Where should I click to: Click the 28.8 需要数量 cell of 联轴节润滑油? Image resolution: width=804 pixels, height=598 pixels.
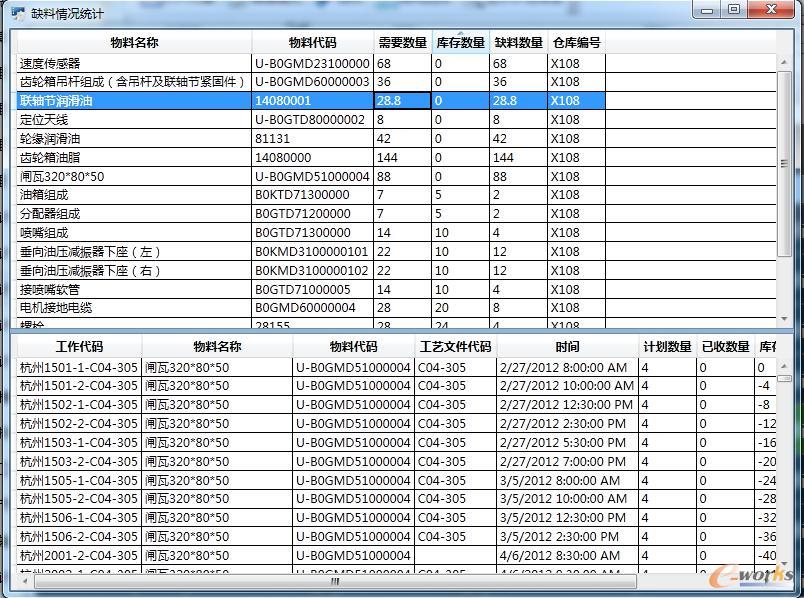coord(402,101)
